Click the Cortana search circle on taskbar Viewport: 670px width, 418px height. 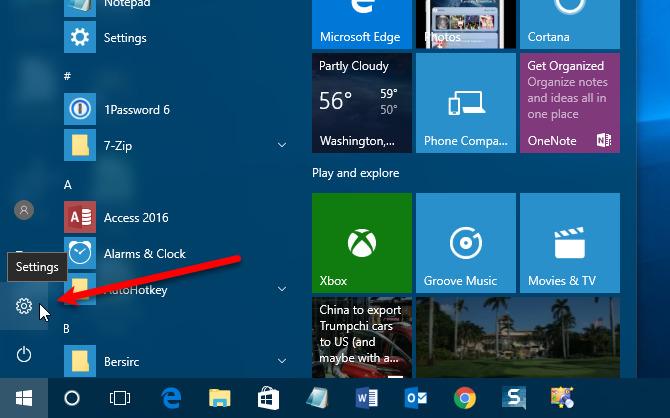(x=72, y=397)
